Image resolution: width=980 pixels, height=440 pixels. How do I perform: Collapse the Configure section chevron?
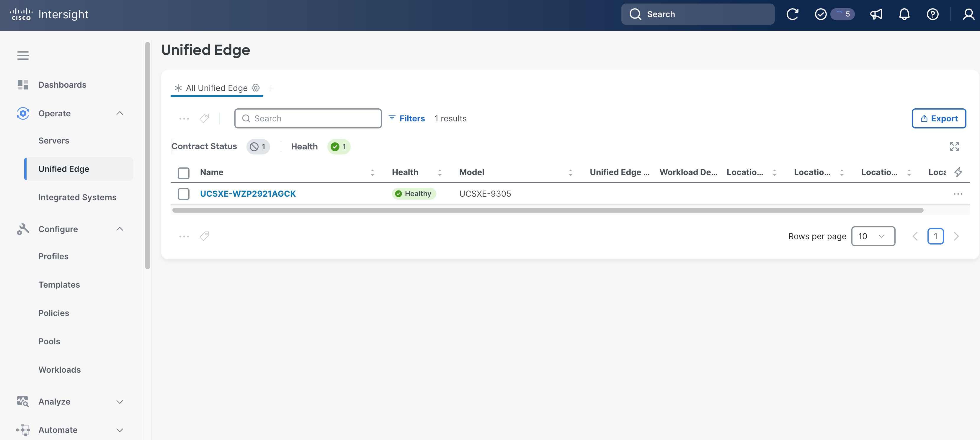pos(120,229)
